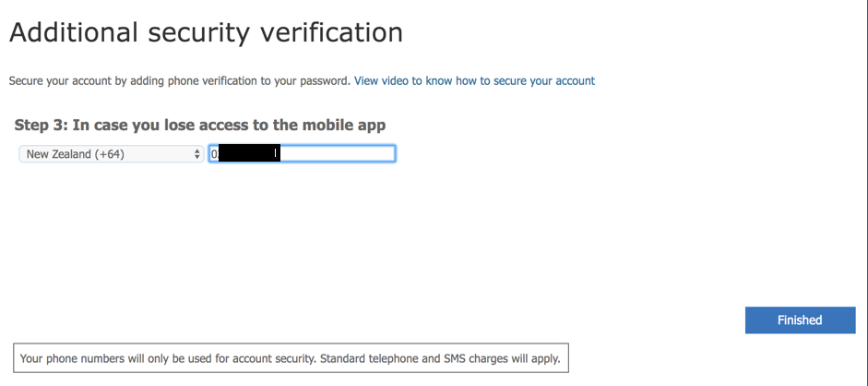Click the country selector up-down arrows
868x386 pixels.
[196, 154]
